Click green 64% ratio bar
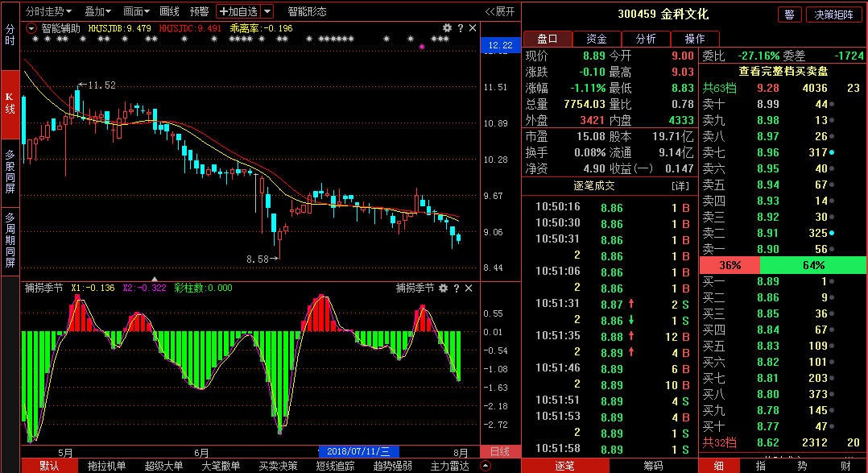 tap(812, 265)
